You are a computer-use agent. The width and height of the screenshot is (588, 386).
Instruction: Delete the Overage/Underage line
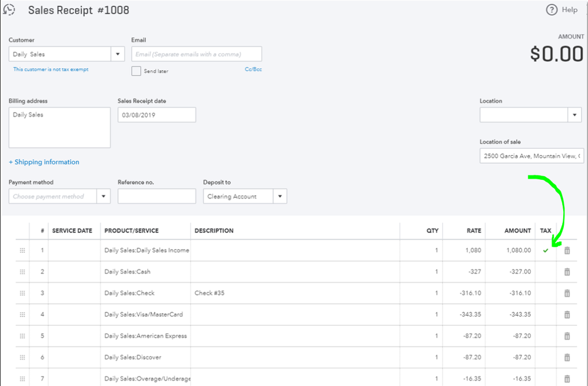tap(567, 378)
